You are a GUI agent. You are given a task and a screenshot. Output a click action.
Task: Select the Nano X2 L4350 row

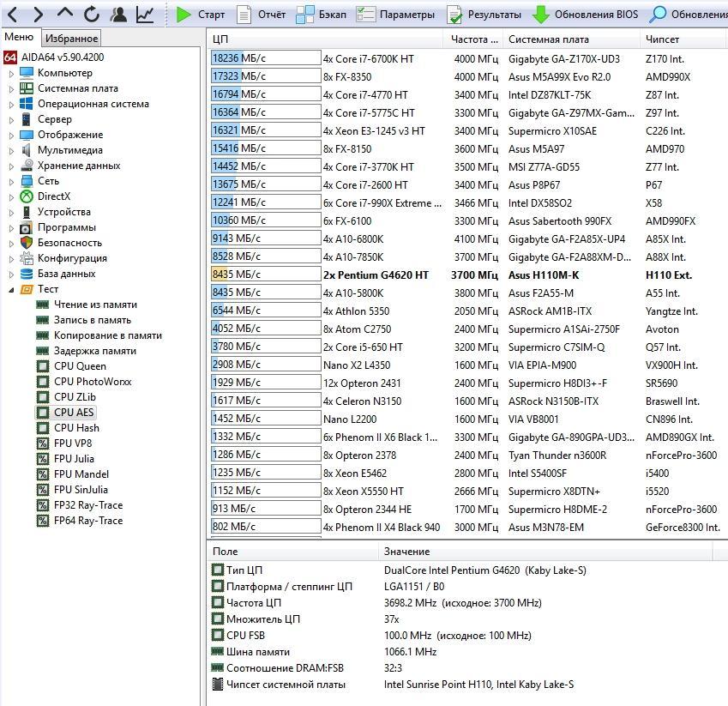coord(467,365)
